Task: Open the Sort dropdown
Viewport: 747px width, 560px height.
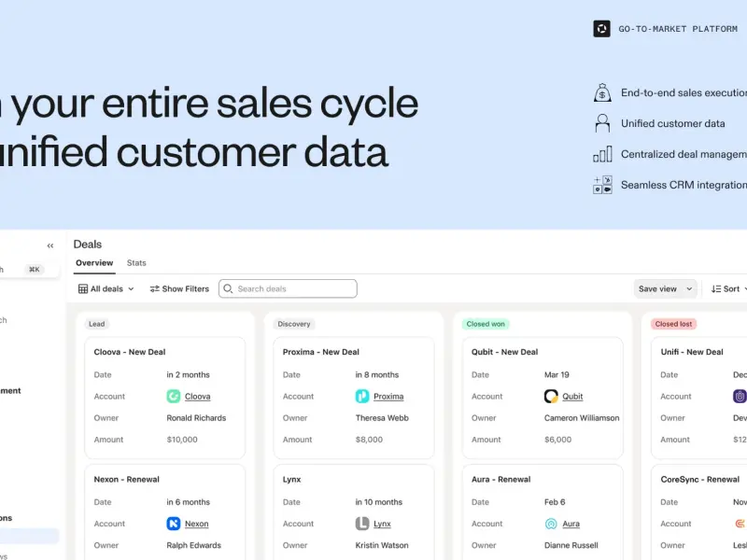Action: tap(728, 289)
